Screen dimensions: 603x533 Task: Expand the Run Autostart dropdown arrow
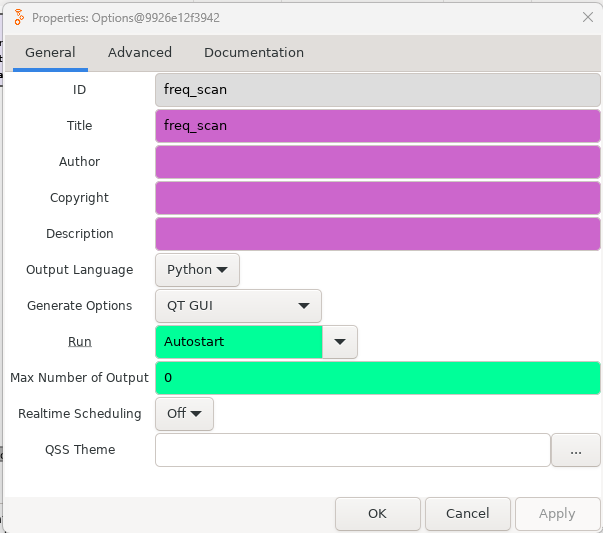[340, 342]
